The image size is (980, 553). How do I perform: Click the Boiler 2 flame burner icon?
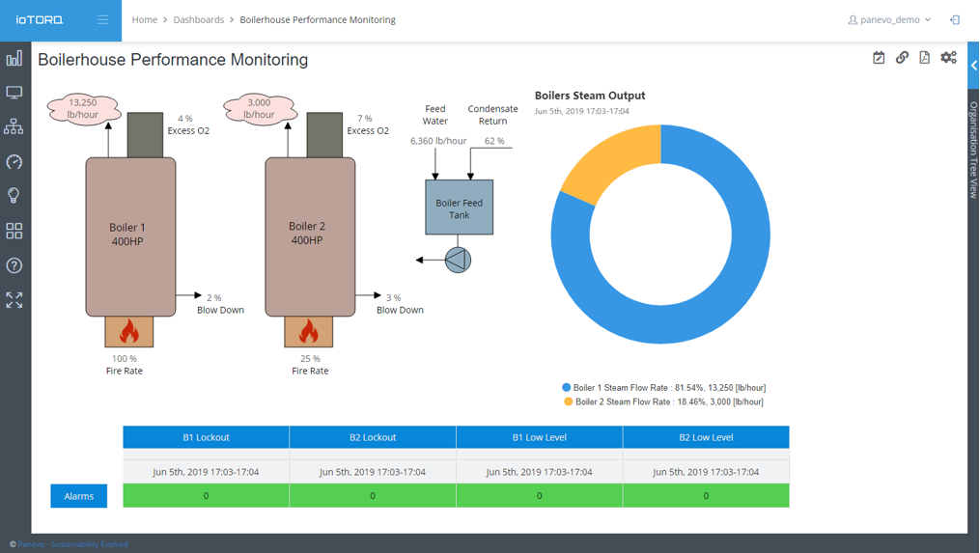tap(309, 332)
